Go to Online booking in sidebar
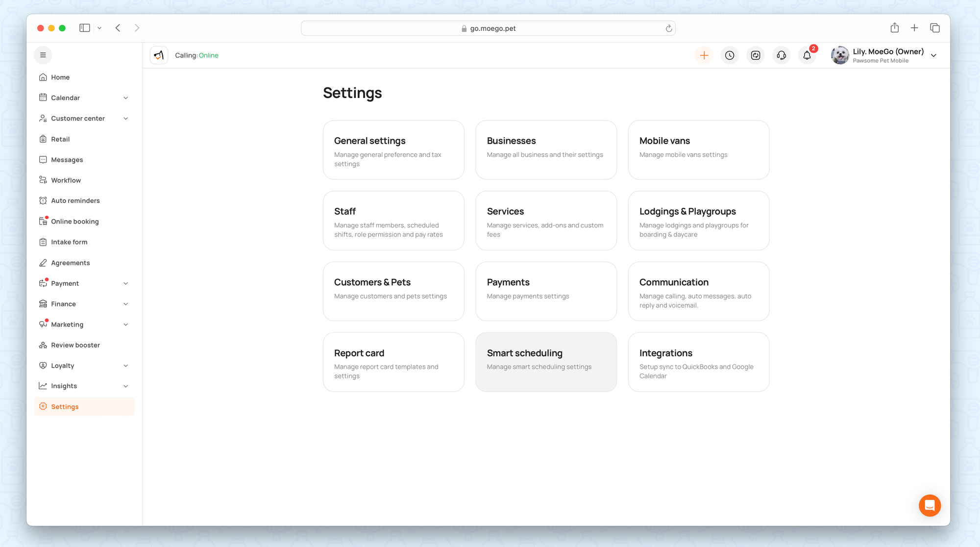 (x=74, y=222)
